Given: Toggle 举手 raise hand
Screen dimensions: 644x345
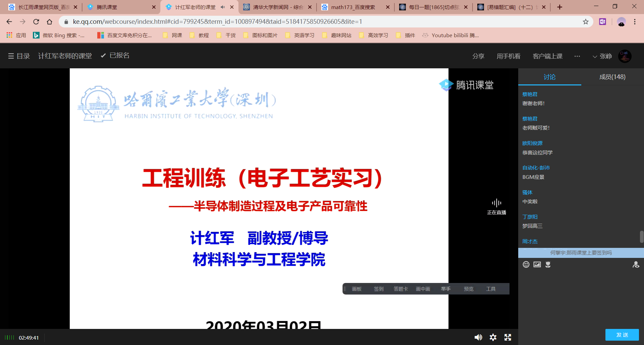Looking at the screenshot, I should click(445, 288).
